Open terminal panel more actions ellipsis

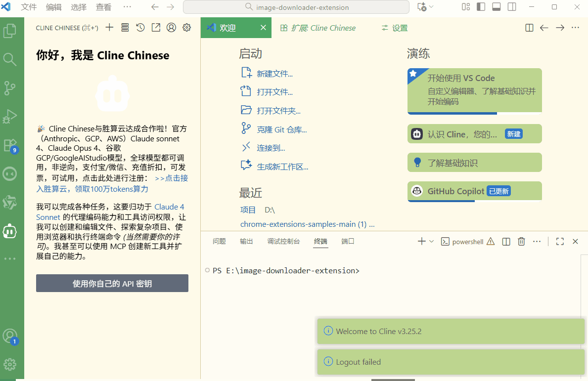537,242
